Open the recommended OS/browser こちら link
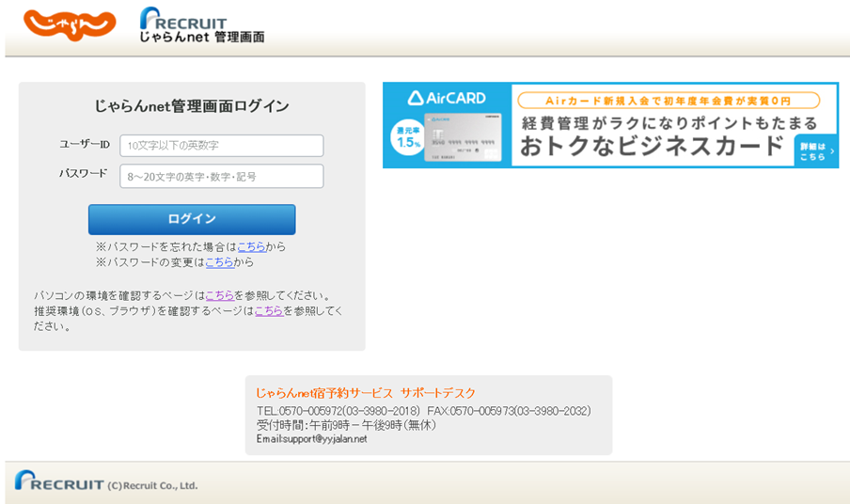 269,310
